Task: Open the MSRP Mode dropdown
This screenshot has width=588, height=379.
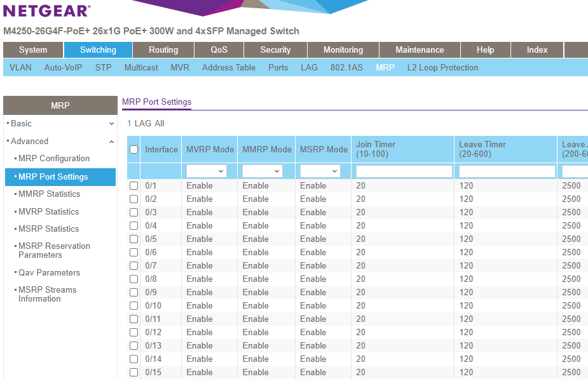Action: (x=320, y=171)
